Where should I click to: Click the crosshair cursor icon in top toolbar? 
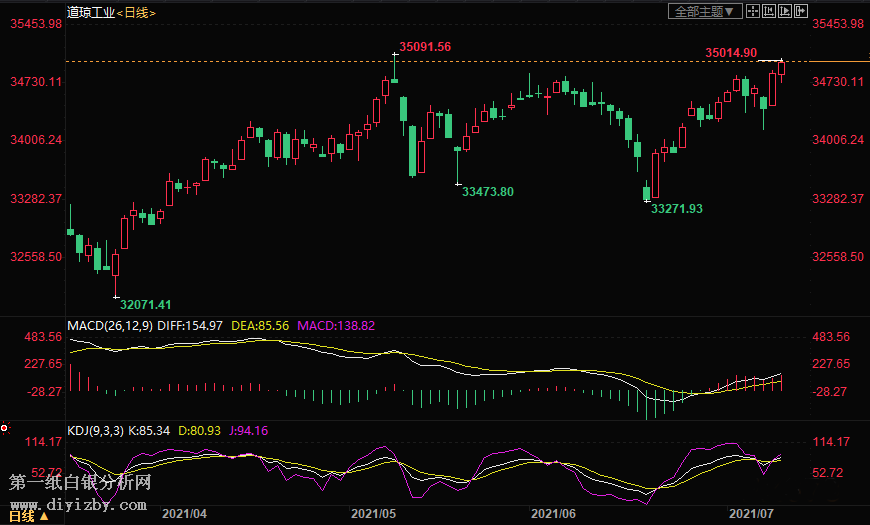pyautogui.click(x=753, y=11)
